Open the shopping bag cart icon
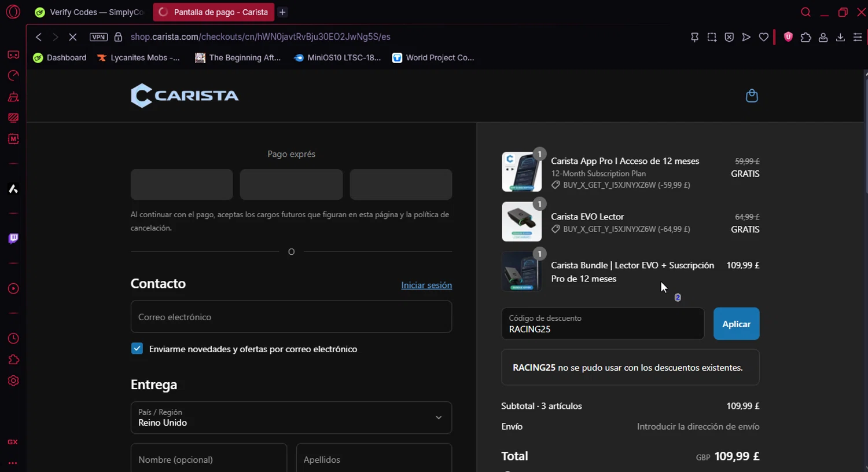 coord(752,96)
